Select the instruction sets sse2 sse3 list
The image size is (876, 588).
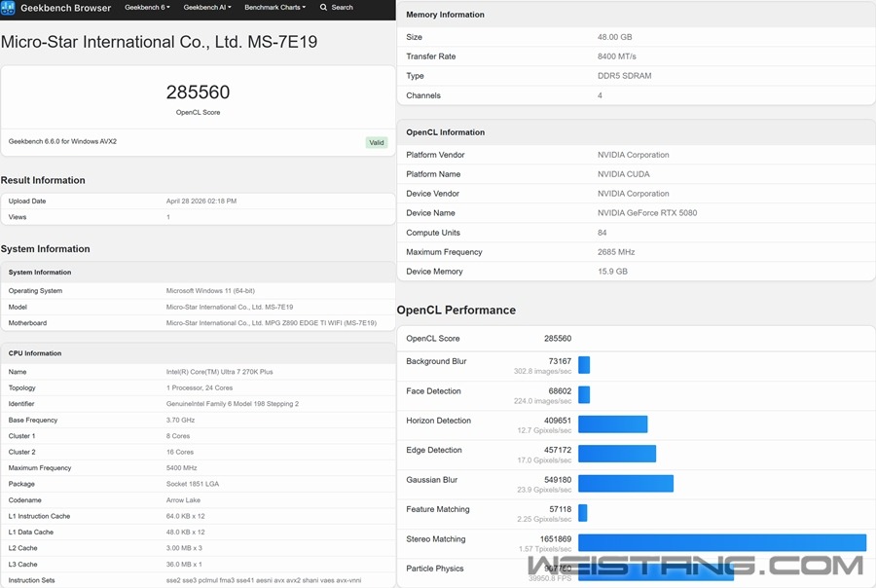(263, 580)
